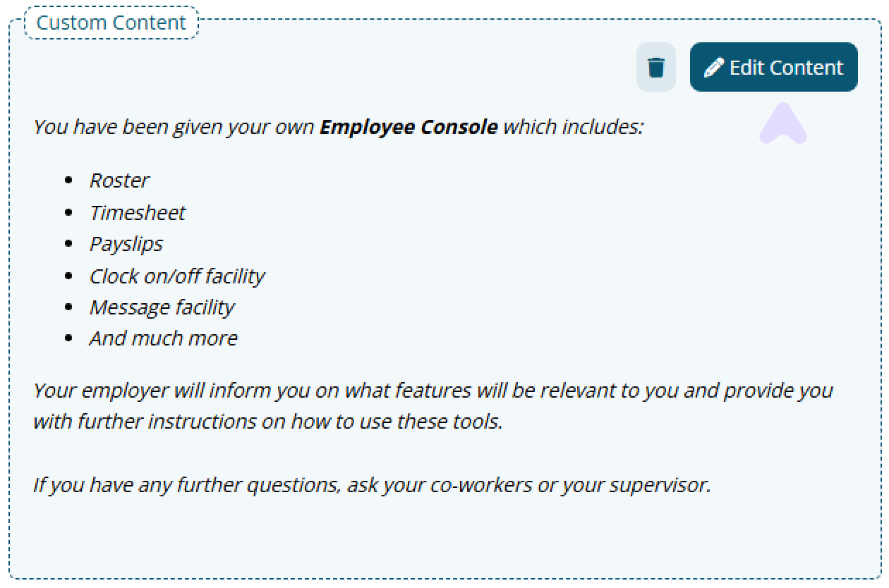Click bullet point beside Roster

(68, 180)
